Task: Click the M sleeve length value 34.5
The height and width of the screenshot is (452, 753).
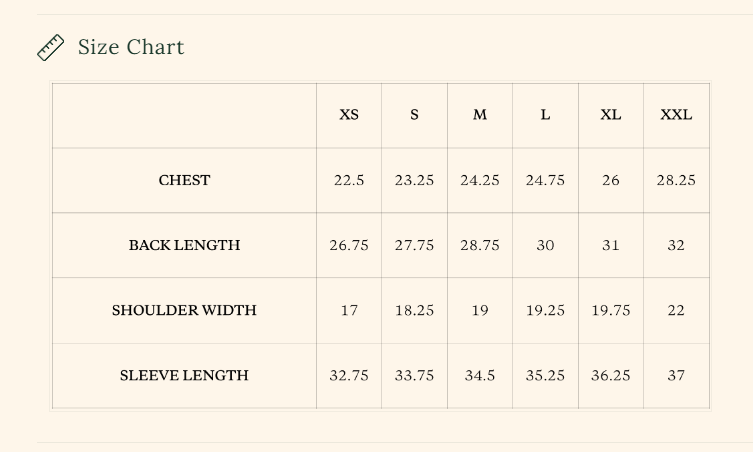Action: [x=480, y=376]
